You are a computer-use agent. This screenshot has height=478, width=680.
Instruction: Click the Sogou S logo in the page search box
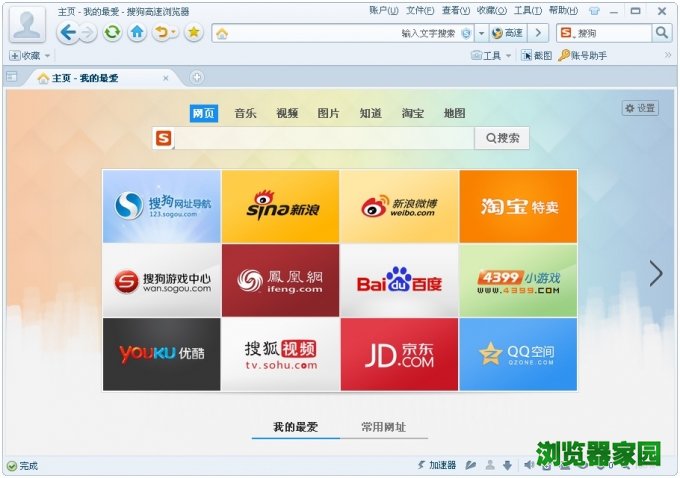[163, 138]
